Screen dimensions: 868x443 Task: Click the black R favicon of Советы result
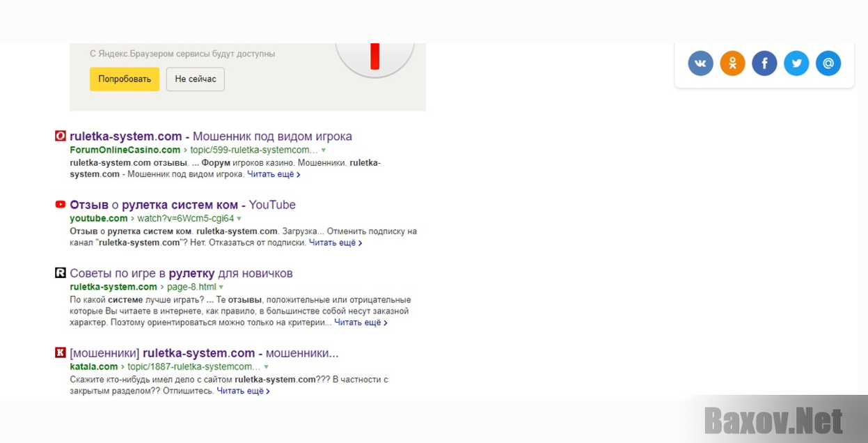click(61, 272)
